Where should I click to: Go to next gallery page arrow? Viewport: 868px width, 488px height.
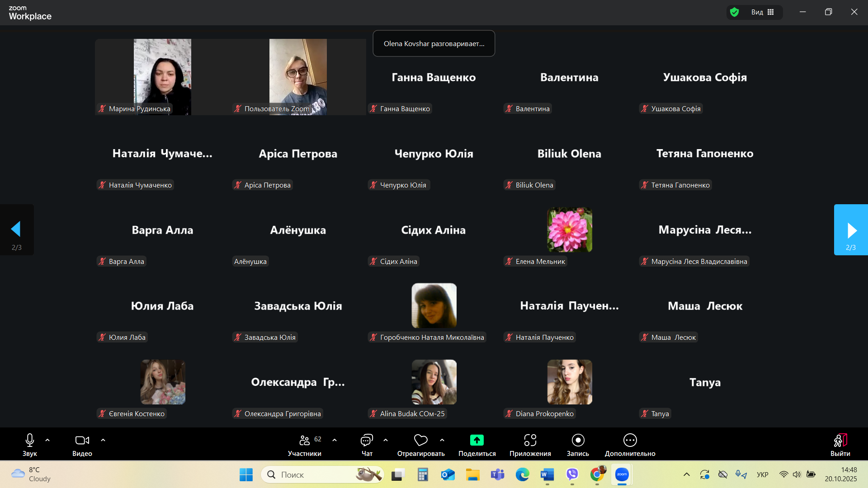point(851,230)
